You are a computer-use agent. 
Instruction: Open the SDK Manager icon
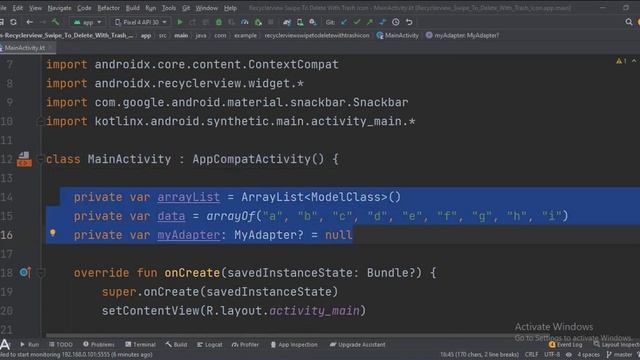313,22
